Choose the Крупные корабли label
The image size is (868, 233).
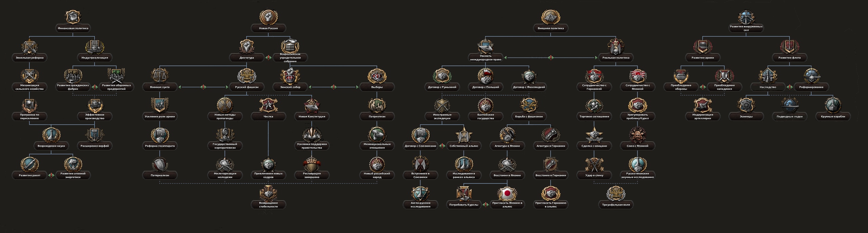[833, 116]
